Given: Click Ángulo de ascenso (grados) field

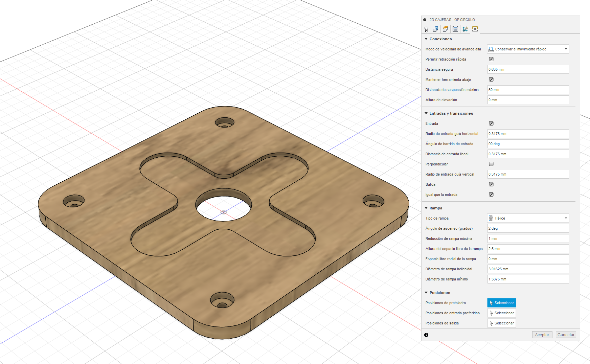Looking at the screenshot, I should point(528,228).
